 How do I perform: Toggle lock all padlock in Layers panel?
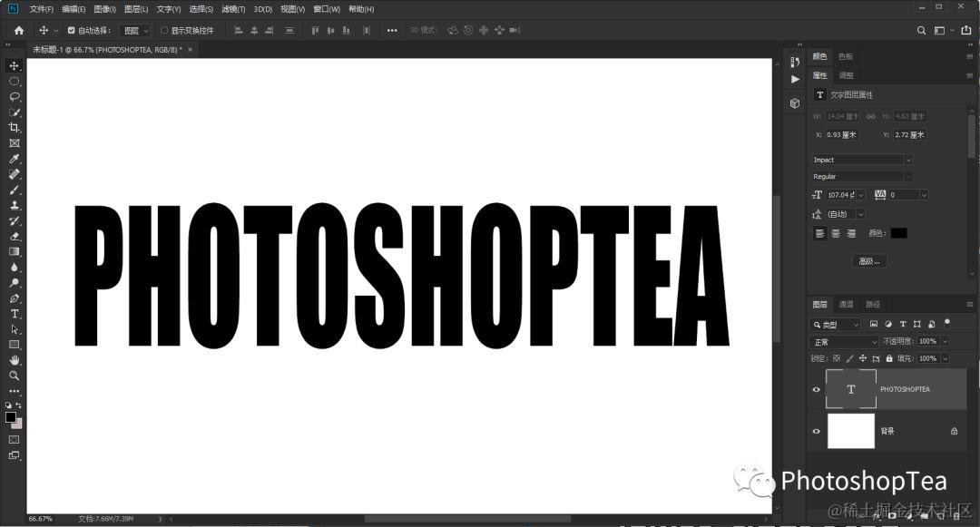coord(888,358)
